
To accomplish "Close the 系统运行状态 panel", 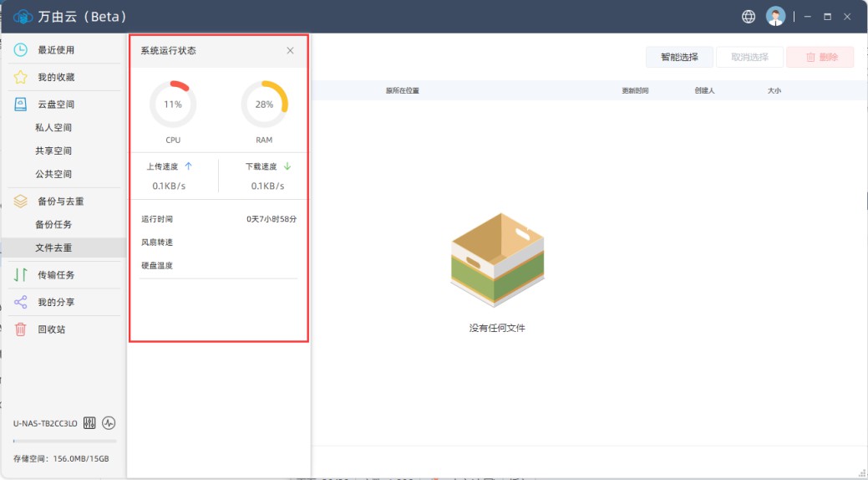I will (290, 51).
